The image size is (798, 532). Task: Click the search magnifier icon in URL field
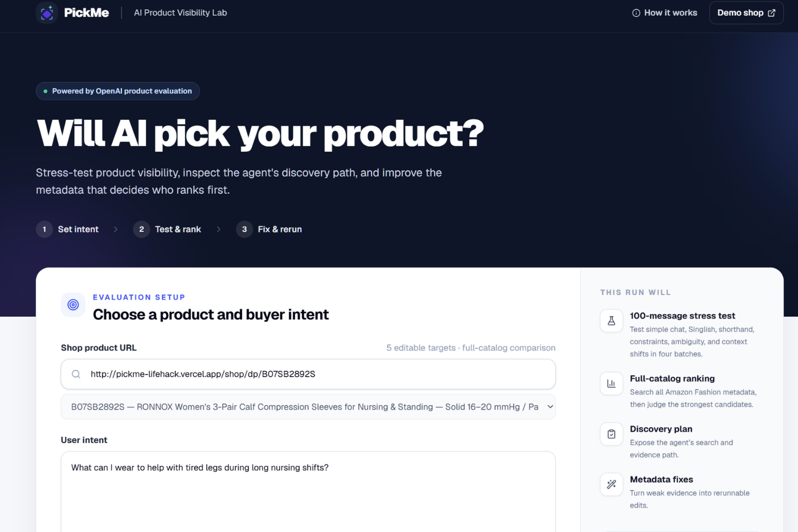(x=76, y=374)
